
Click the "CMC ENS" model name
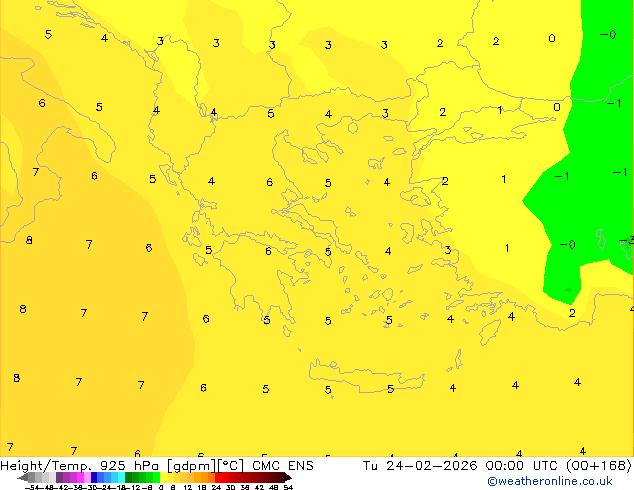click(x=283, y=466)
